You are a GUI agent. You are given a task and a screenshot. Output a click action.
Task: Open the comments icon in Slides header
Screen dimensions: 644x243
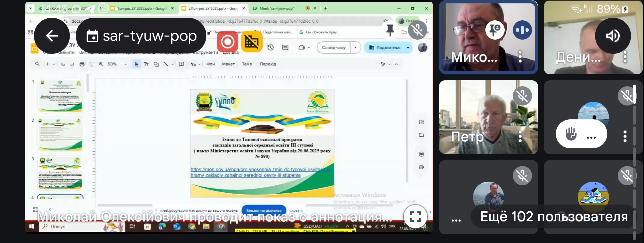click(285, 48)
